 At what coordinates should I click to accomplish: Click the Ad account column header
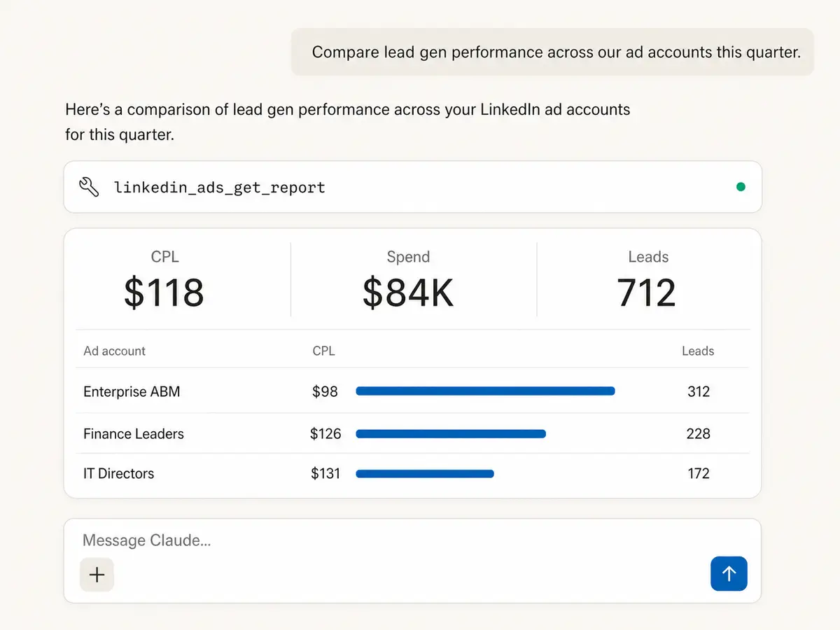[114, 351]
